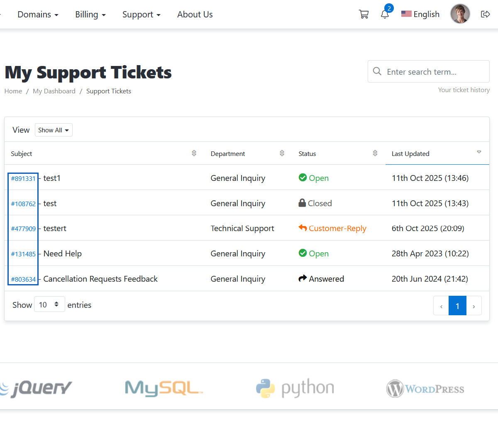Screen dimensions: 498x448
Task: Open the Billing menu
Action: pos(90,15)
